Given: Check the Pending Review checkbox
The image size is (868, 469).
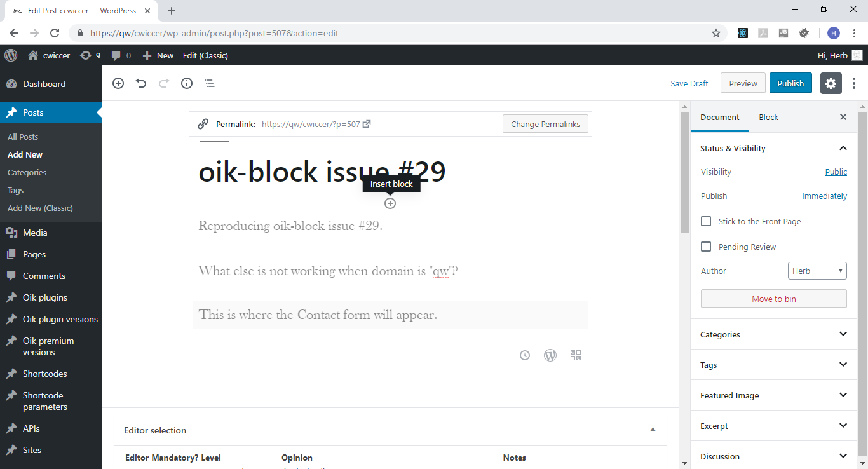Looking at the screenshot, I should click(705, 247).
